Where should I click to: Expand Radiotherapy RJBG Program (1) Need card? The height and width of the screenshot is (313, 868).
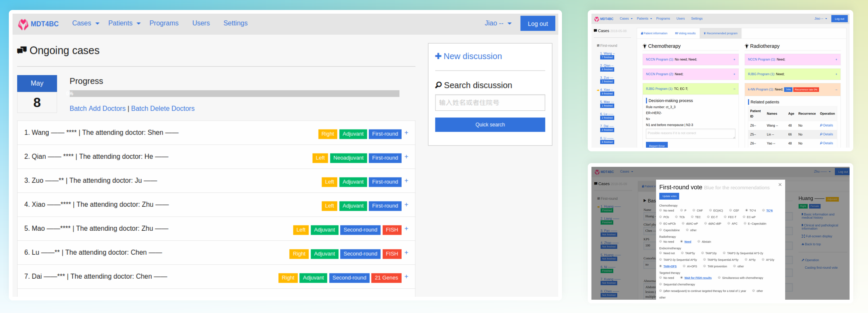836,74
